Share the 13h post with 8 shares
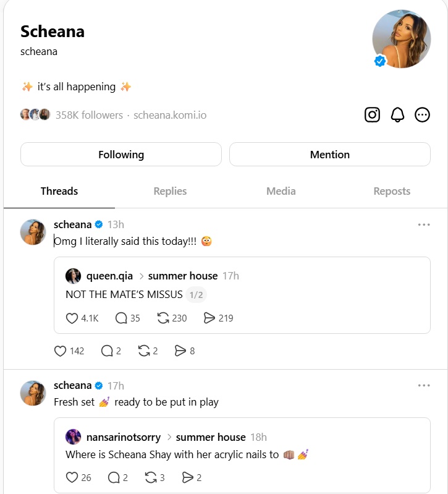The height and width of the screenshot is (494, 448). pyautogui.click(x=180, y=351)
